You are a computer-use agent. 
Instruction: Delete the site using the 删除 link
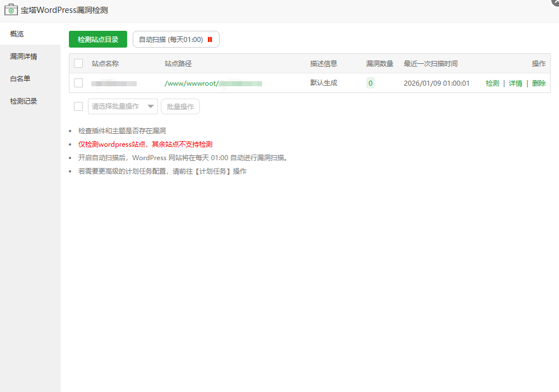click(x=538, y=83)
